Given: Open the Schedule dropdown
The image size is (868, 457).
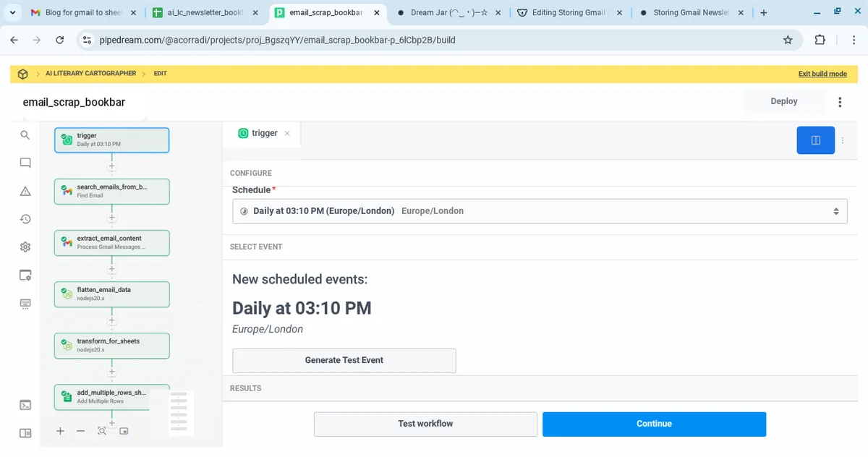Looking at the screenshot, I should coord(539,211).
